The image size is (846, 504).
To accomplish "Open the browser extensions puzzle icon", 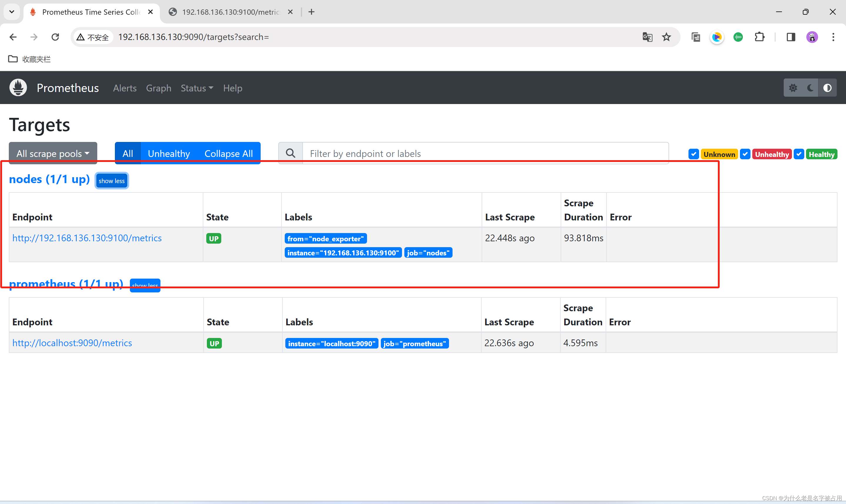I will [759, 37].
